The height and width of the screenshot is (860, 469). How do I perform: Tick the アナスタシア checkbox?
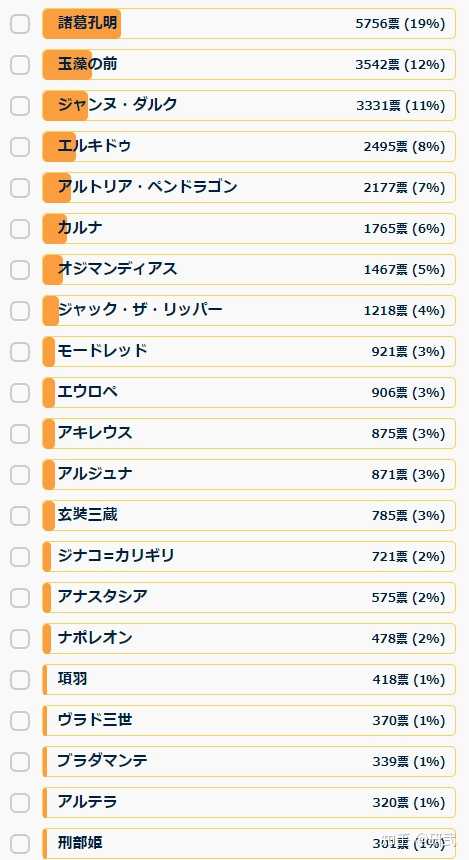point(20,597)
